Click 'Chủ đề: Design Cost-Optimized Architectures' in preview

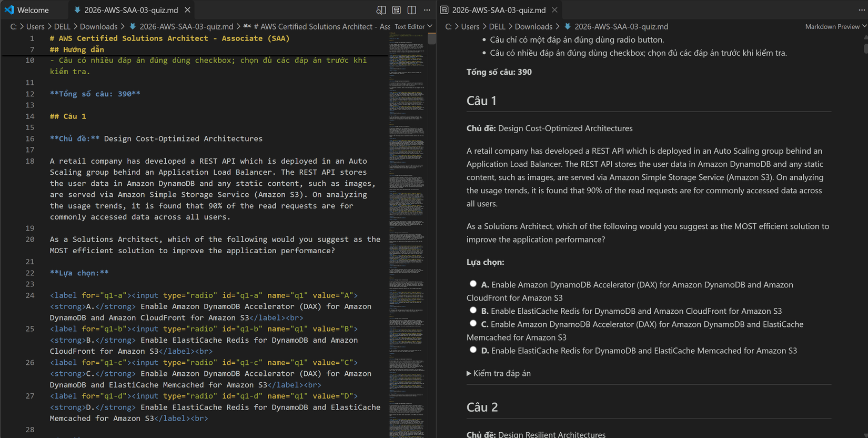point(550,128)
